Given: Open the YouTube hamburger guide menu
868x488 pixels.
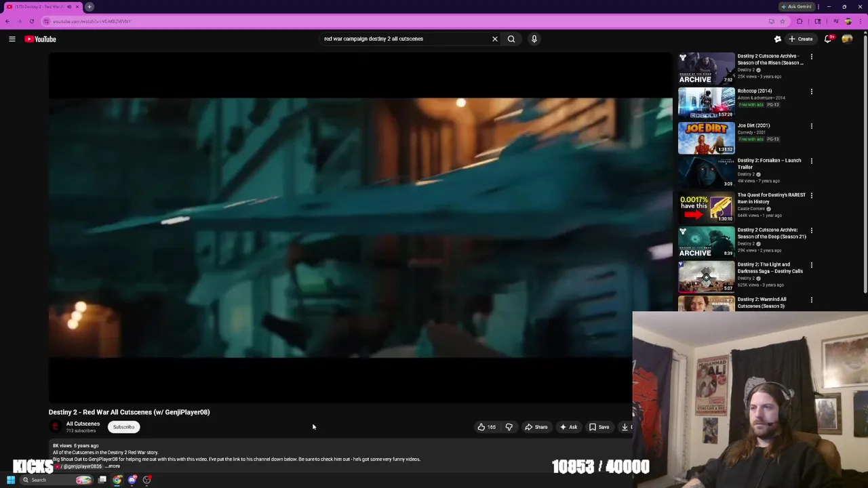Looking at the screenshot, I should pos(12,39).
